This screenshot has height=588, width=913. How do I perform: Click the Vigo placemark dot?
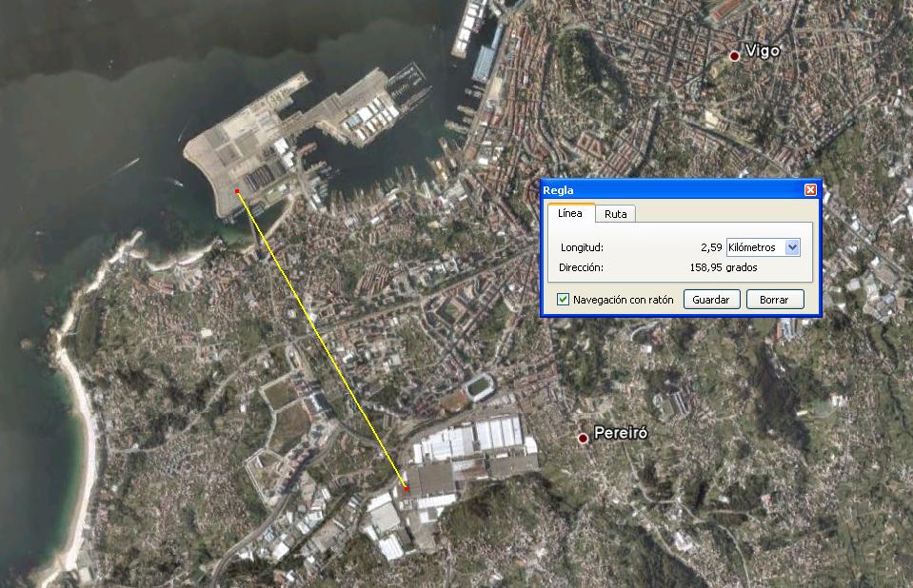734,56
